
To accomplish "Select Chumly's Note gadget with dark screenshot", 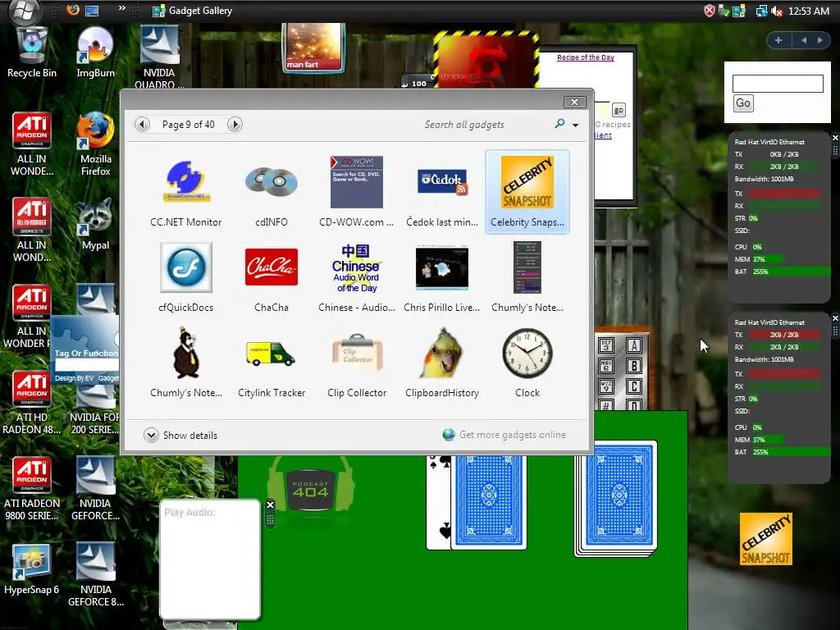I will 527,277.
